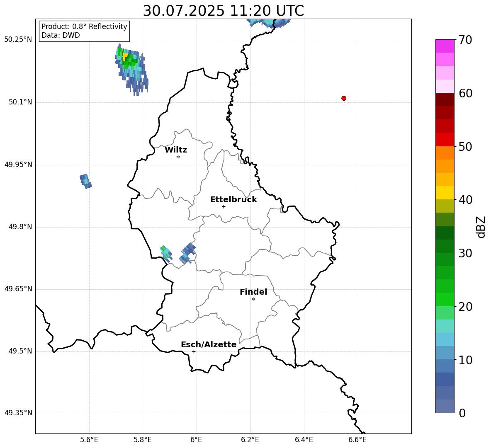
Task: Click the 50 dBZ colorbar label
Action: point(465,147)
